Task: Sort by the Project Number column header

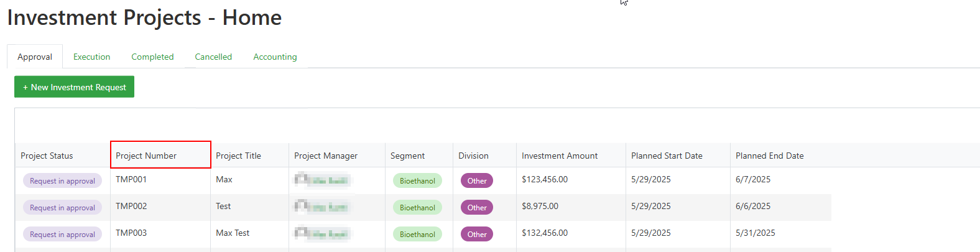Action: pyautogui.click(x=146, y=156)
